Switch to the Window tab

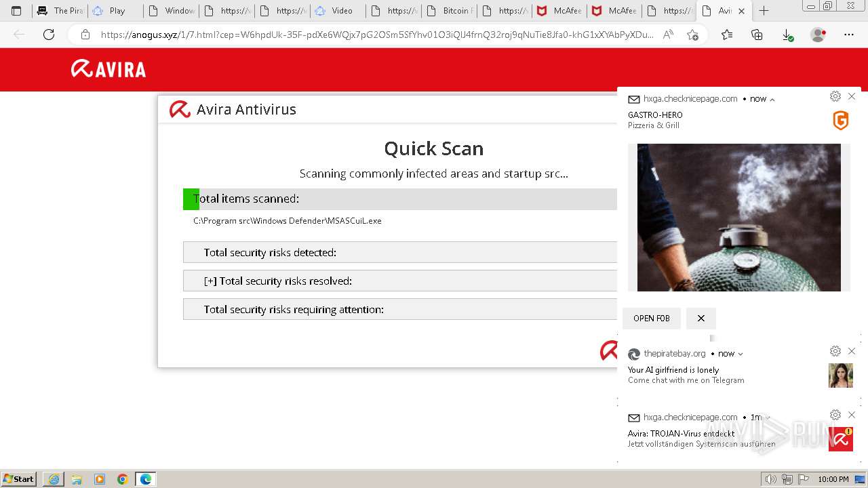[x=172, y=11]
